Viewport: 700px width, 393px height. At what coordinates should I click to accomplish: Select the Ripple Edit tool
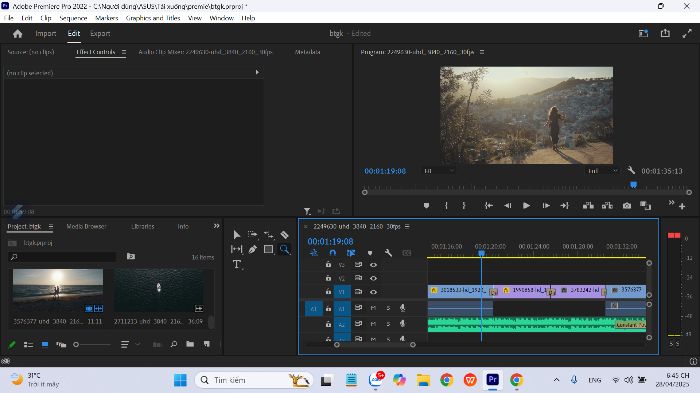[x=269, y=235]
